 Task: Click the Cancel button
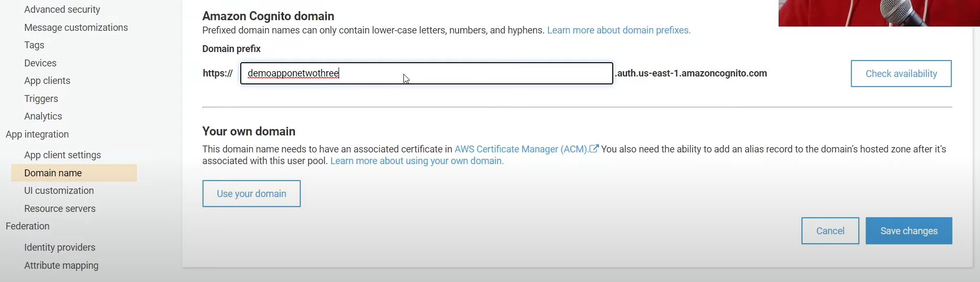click(830, 231)
